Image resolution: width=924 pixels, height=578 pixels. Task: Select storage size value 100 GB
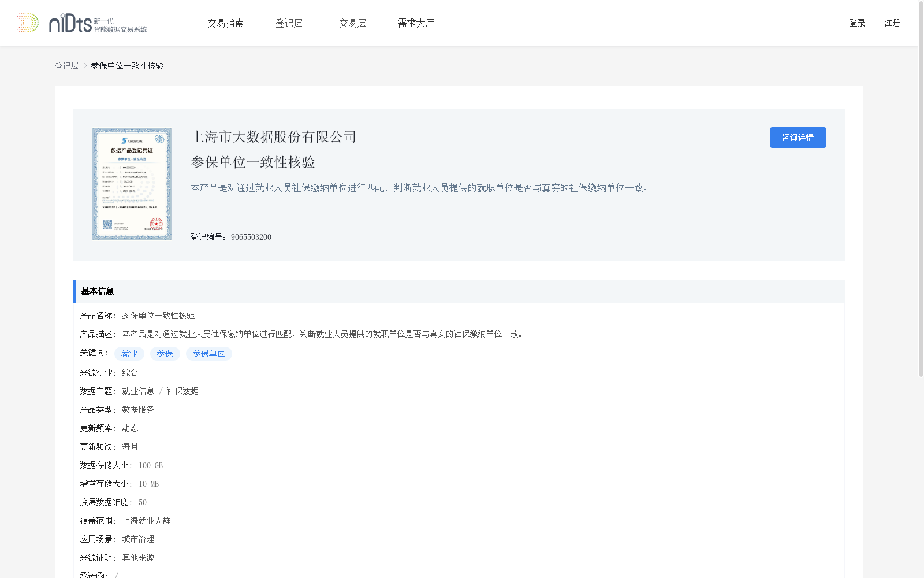(151, 465)
